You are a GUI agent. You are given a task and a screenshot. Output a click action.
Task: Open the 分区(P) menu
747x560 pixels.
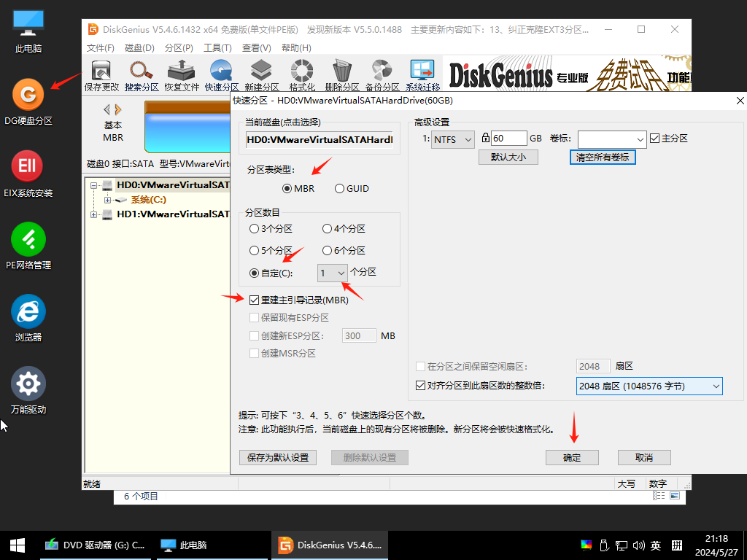179,48
